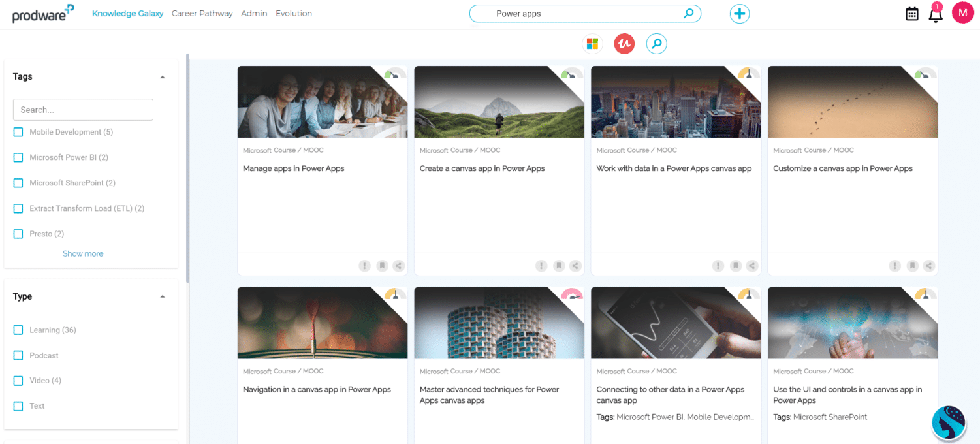This screenshot has height=444, width=980.
Task: Select the Udemy source filter icon
Action: (x=624, y=44)
